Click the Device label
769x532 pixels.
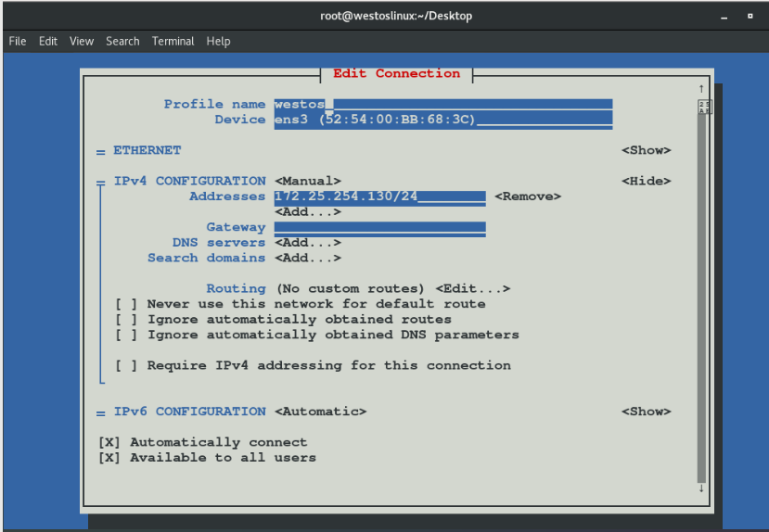[240, 120]
